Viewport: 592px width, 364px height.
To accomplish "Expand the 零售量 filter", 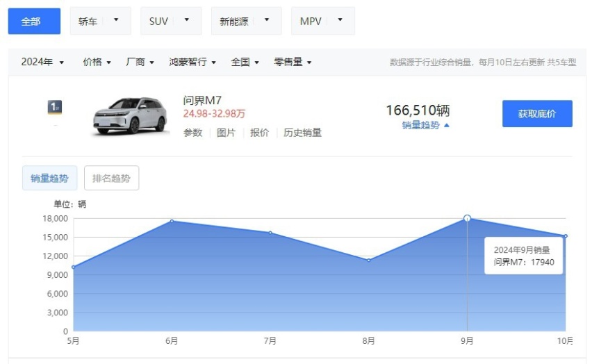I will [x=293, y=62].
